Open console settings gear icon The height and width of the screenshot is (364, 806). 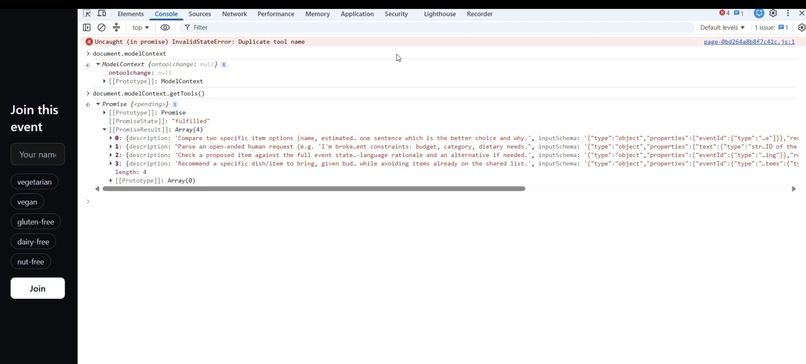pyautogui.click(x=801, y=27)
